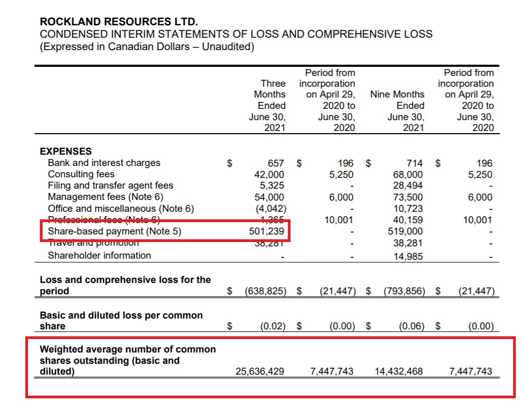Select the Bank and interest charges label
Image resolution: width=532 pixels, height=408 pixels.
point(104,163)
